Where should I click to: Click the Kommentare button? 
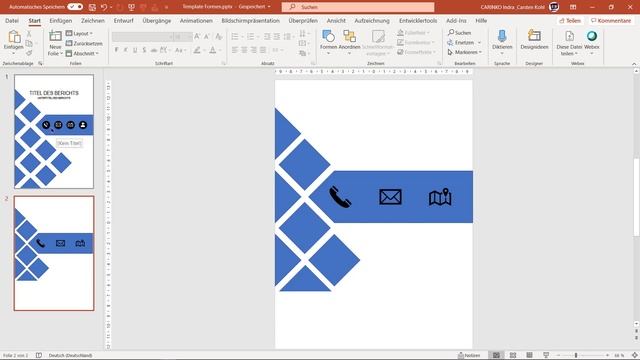coord(611,20)
